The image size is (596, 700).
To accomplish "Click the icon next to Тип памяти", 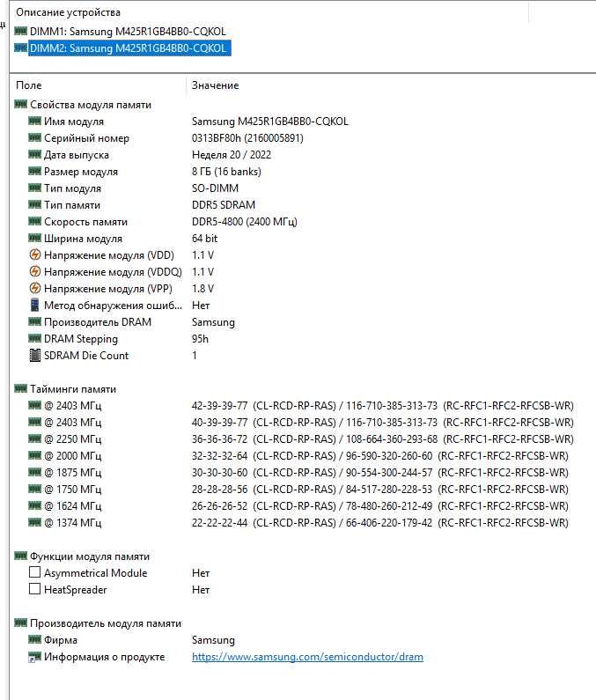I will coord(34,204).
